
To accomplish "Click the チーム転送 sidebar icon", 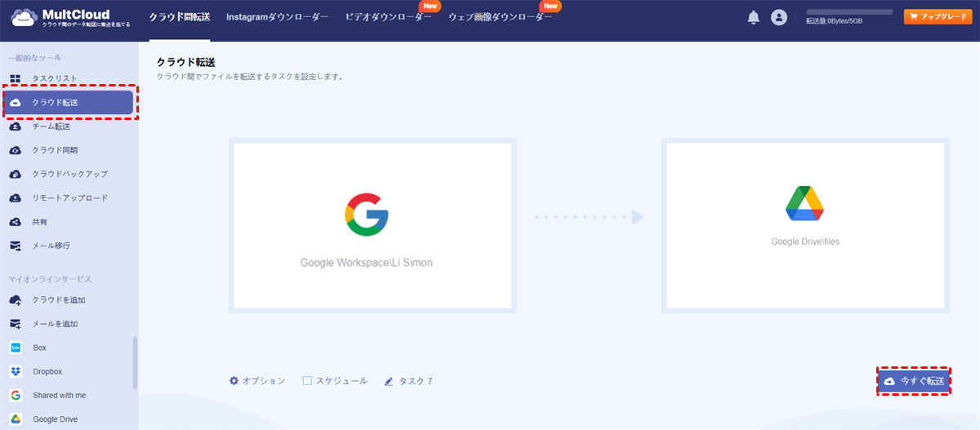I will click(15, 126).
